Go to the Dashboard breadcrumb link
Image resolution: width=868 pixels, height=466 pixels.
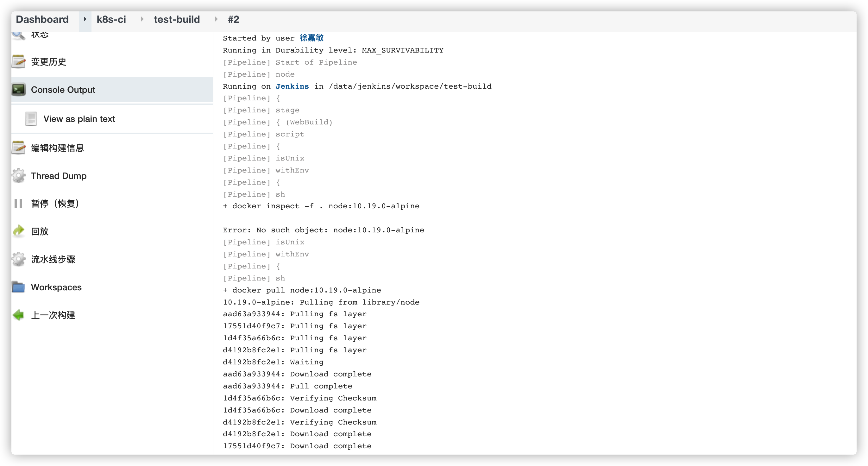(42, 19)
